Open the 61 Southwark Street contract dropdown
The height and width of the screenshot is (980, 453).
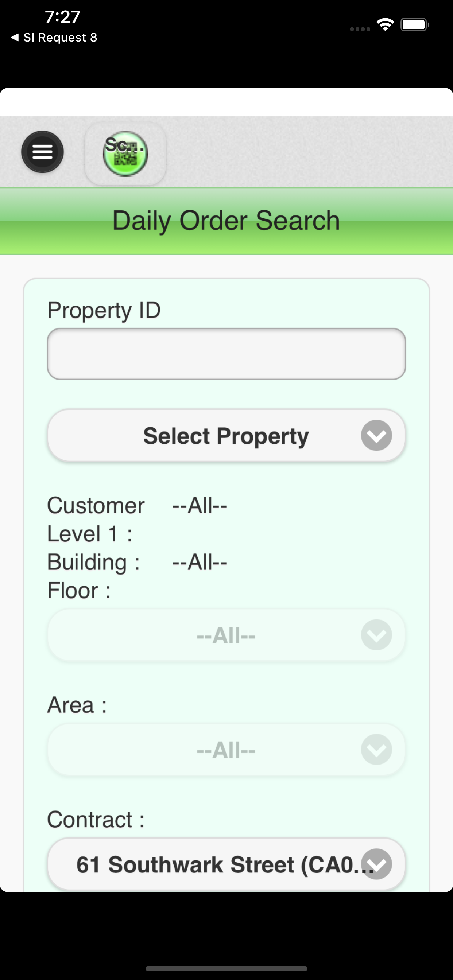point(226,864)
